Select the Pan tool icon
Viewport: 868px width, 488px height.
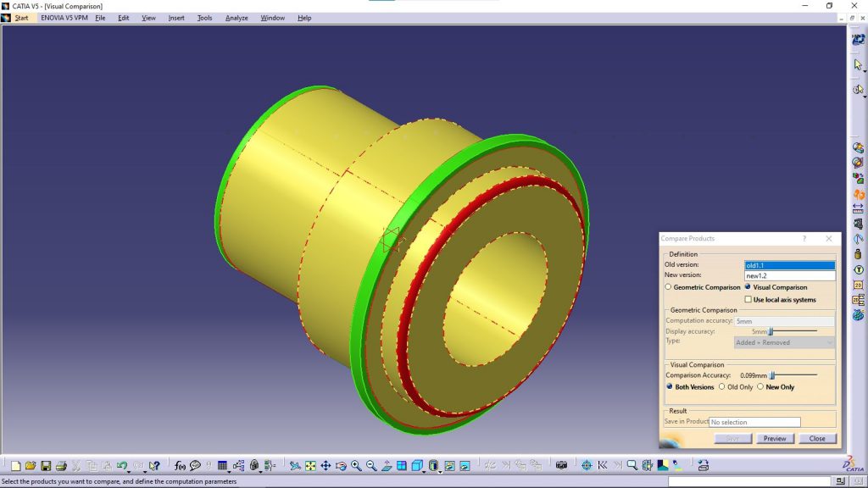(325, 466)
